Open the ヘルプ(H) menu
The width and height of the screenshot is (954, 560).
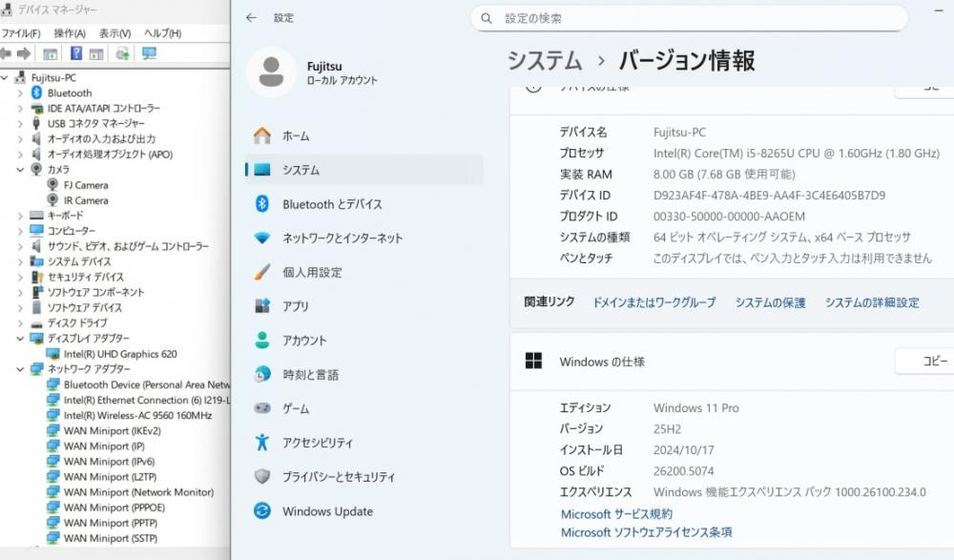click(x=162, y=33)
